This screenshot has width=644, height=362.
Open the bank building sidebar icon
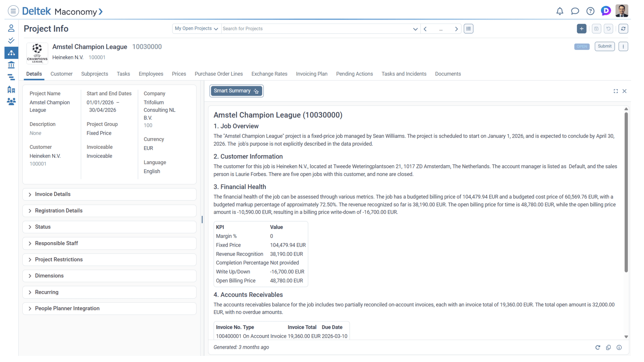[11, 65]
